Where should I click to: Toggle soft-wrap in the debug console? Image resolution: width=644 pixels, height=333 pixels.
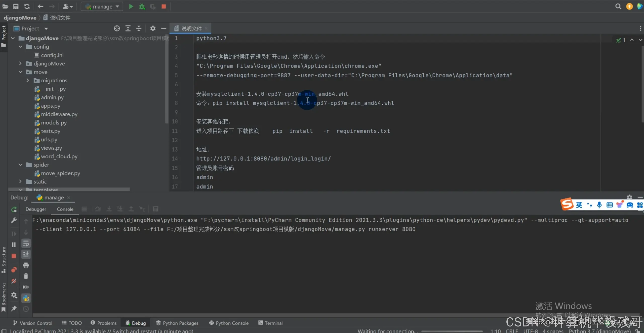[x=26, y=244]
